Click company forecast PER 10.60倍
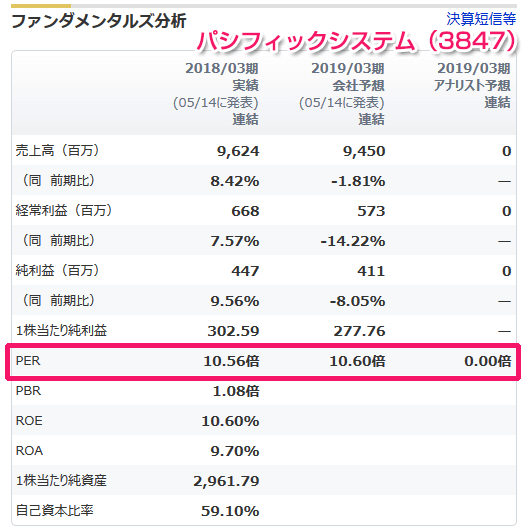Image resolution: width=528 pixels, height=529 pixels. tap(357, 361)
